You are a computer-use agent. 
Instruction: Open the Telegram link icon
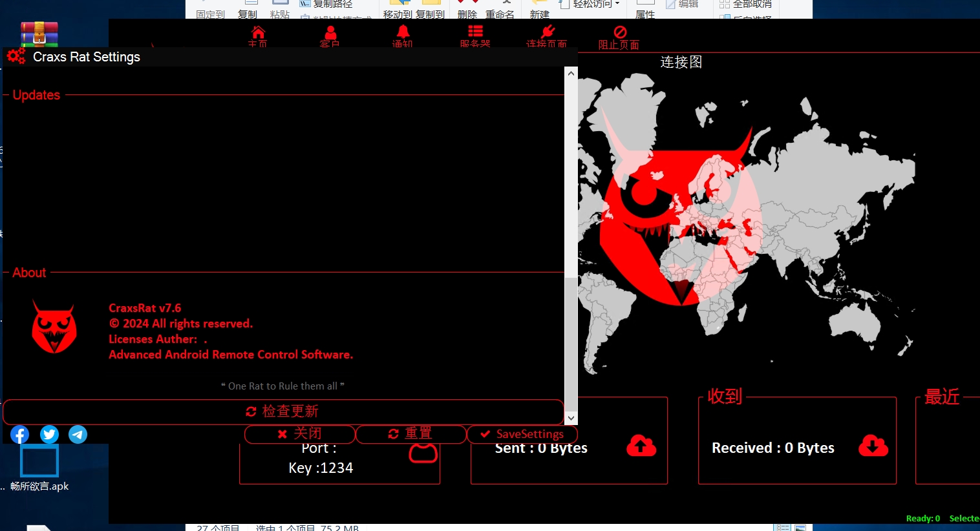click(x=78, y=434)
